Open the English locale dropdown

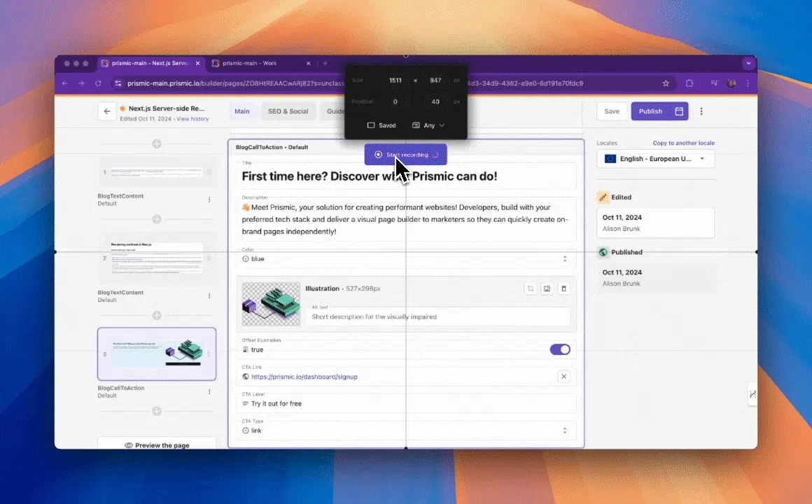(x=655, y=159)
